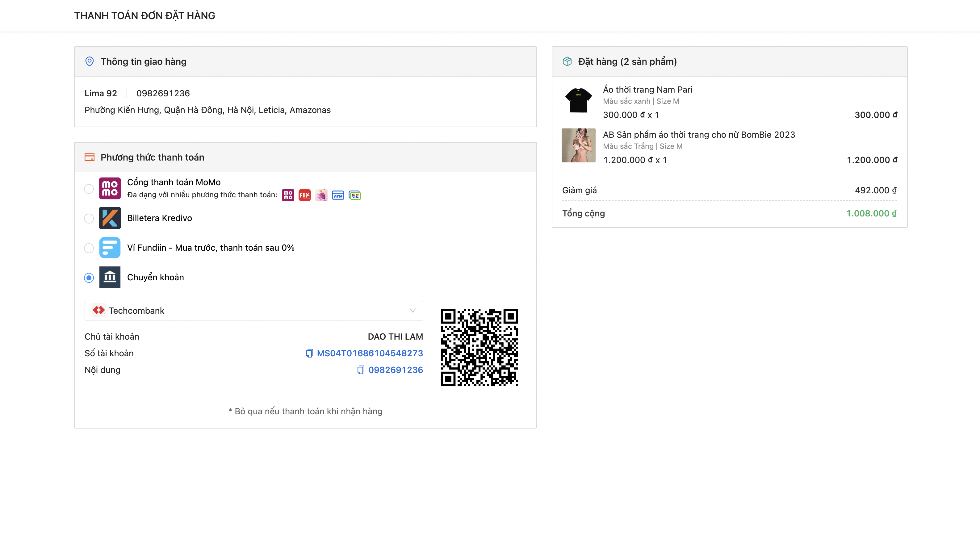Open the black Nam Pari shirt thumbnail
The height and width of the screenshot is (544, 980).
tap(578, 100)
